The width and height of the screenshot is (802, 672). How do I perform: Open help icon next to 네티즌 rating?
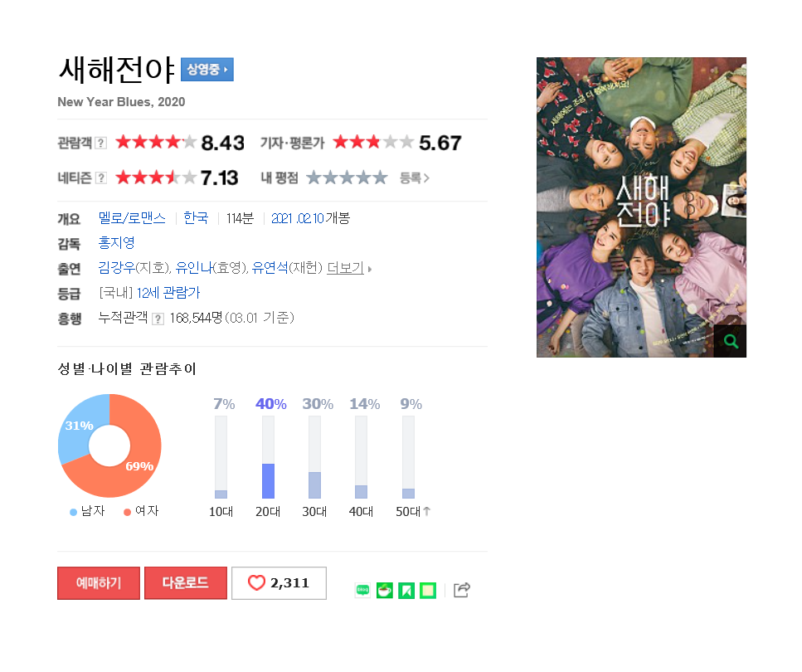101,178
